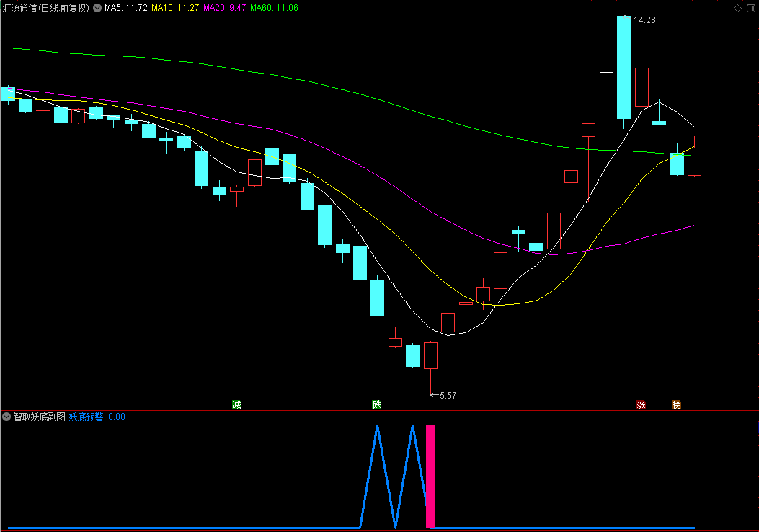Click the magenta MA20: 9.47 label
This screenshot has width=759, height=532.
(x=225, y=8)
